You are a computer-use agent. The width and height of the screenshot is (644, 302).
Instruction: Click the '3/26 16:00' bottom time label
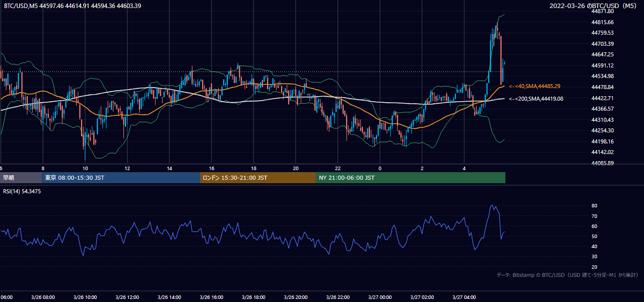click(x=211, y=297)
